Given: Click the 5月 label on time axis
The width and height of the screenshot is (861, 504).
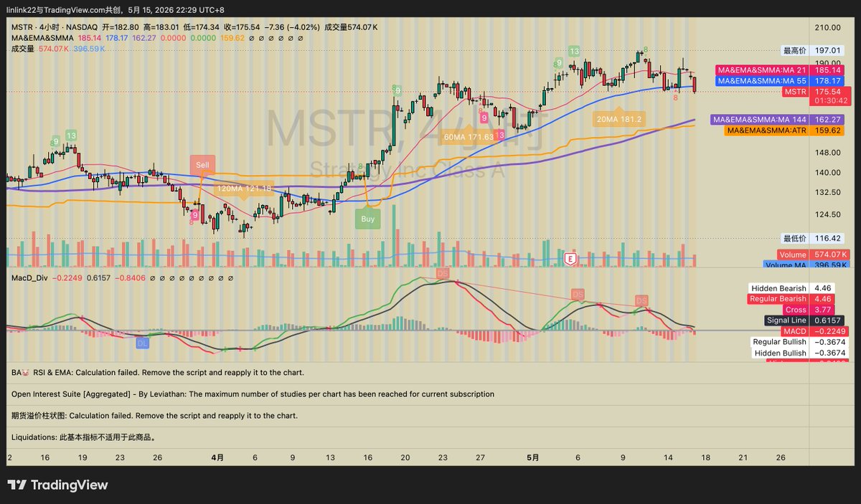Looking at the screenshot, I should [x=532, y=457].
